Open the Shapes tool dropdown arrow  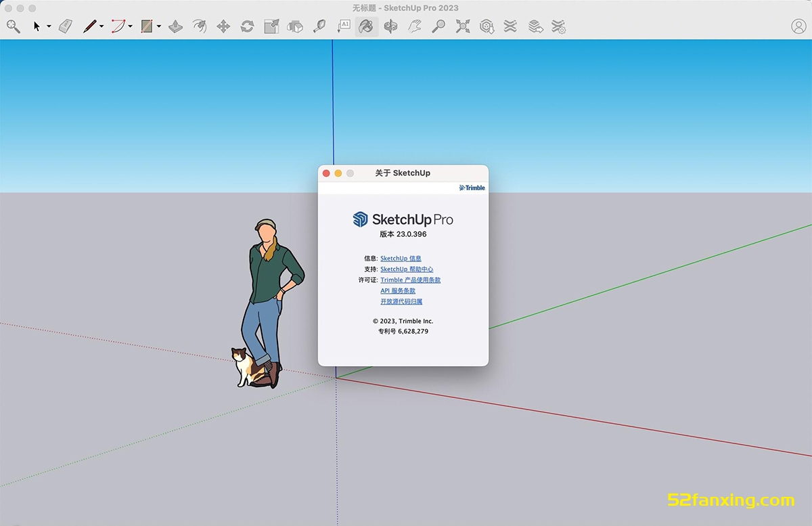[x=159, y=27]
